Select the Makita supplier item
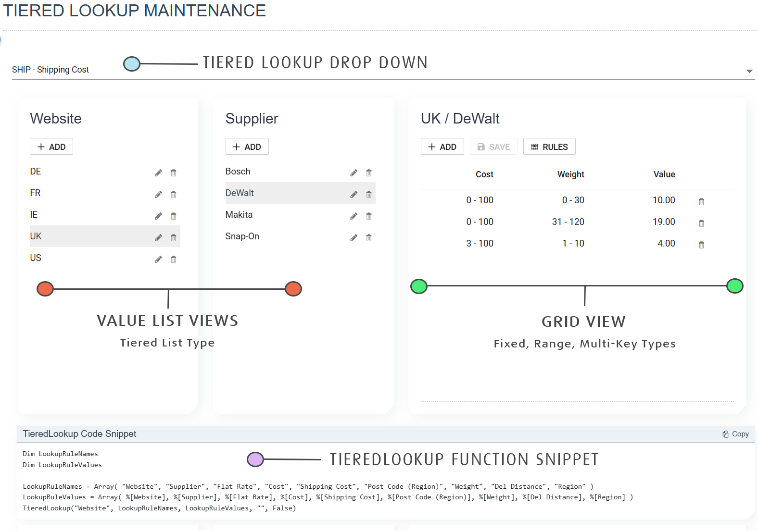The height and width of the screenshot is (532, 758). (239, 215)
